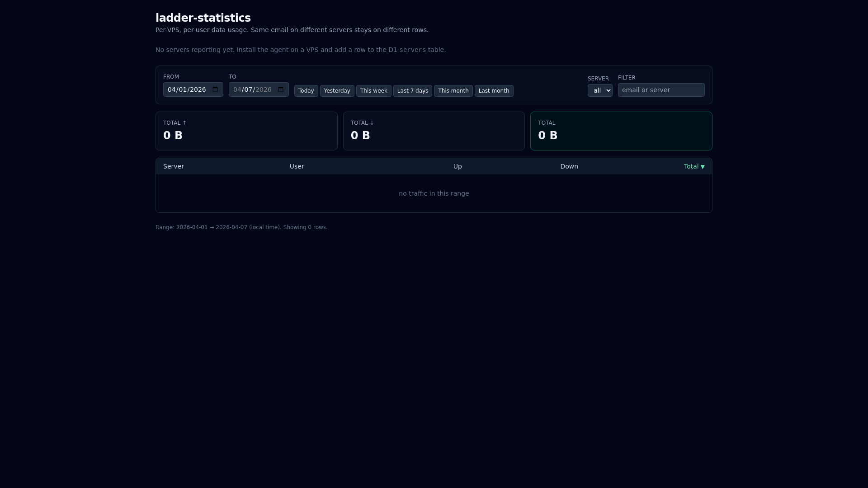The width and height of the screenshot is (868, 488).
Task: Open the Server dropdown showing all
Action: pyautogui.click(x=600, y=90)
